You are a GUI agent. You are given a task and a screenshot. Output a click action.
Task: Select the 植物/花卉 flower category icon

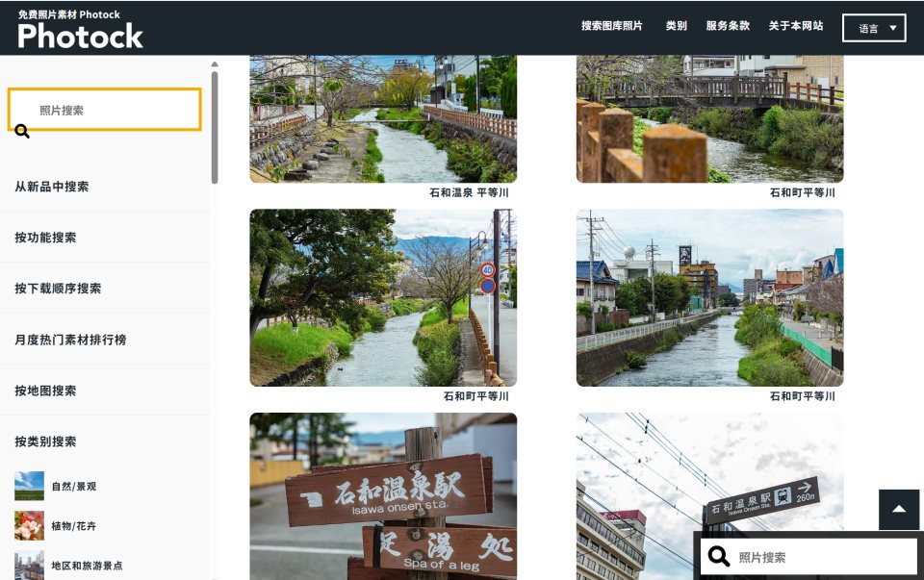coord(29,525)
